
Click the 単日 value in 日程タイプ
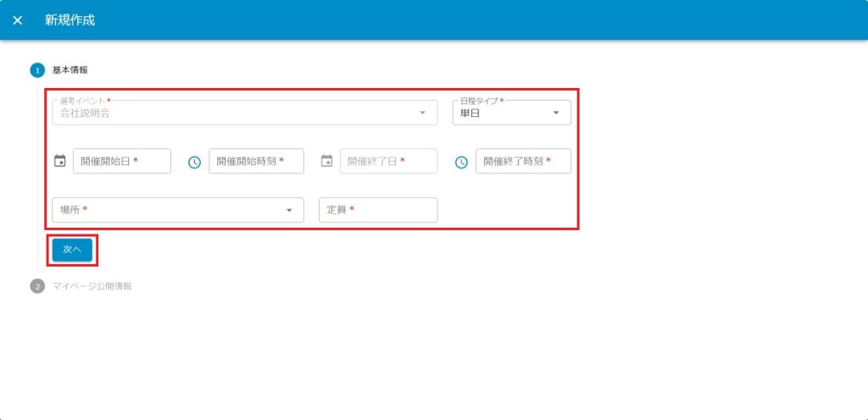coord(470,113)
